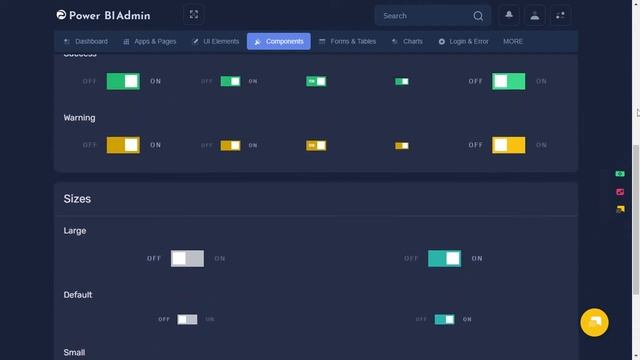640x360 pixels.
Task: Click the Login & Error circle icon
Action: pos(442,42)
